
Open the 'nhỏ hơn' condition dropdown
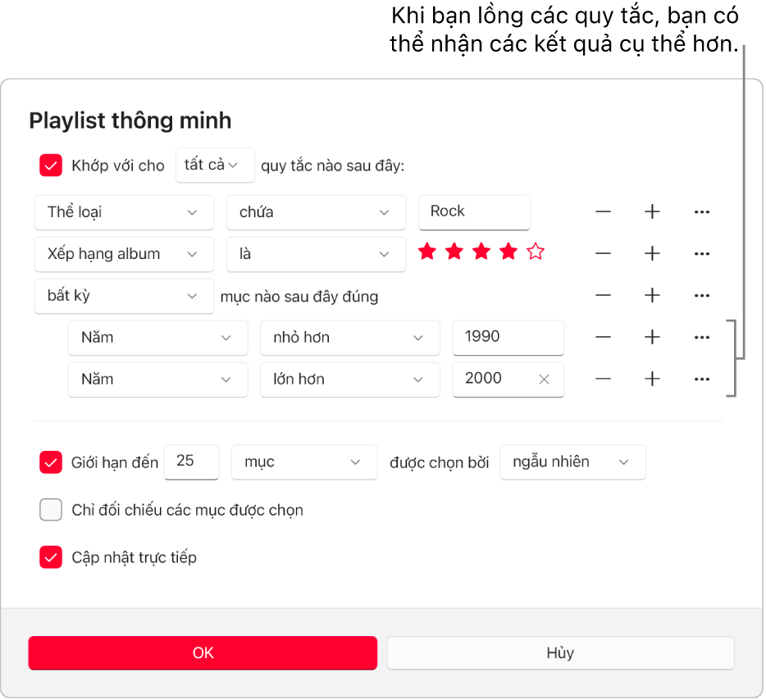(x=350, y=337)
